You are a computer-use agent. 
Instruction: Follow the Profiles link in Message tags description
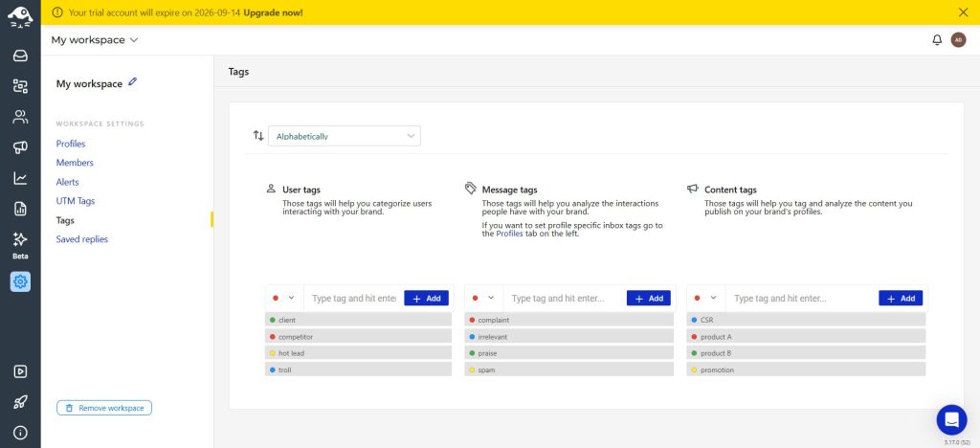509,234
